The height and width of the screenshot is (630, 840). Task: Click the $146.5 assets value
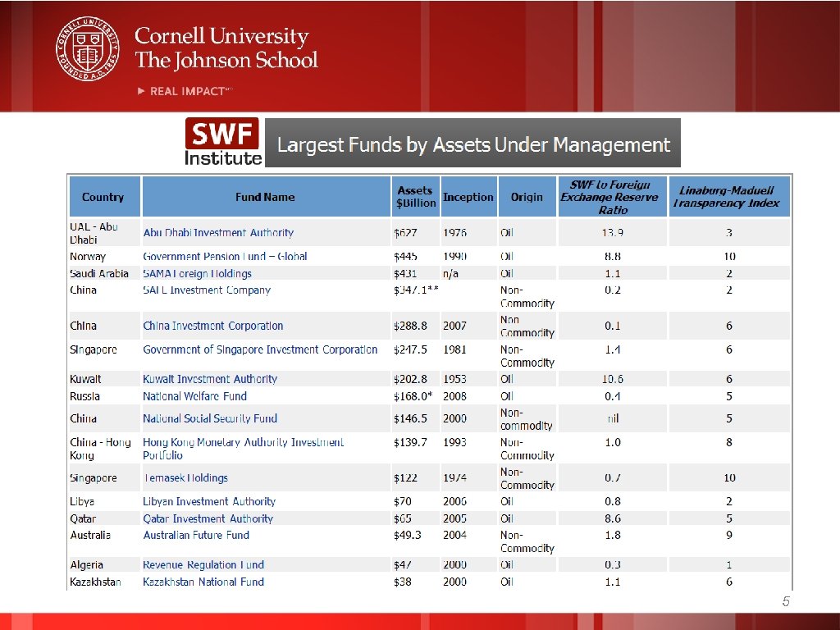[410, 418]
